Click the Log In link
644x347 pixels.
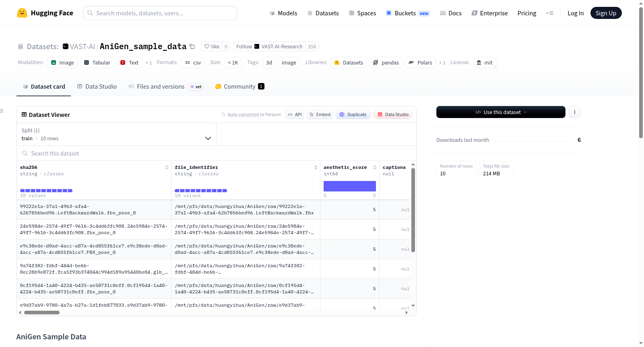[576, 13]
